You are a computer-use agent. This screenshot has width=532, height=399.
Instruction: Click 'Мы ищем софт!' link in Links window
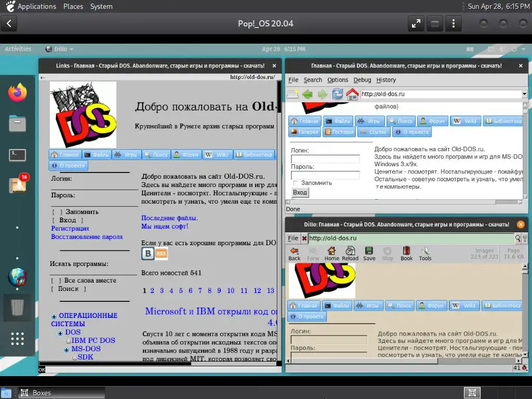165,227
